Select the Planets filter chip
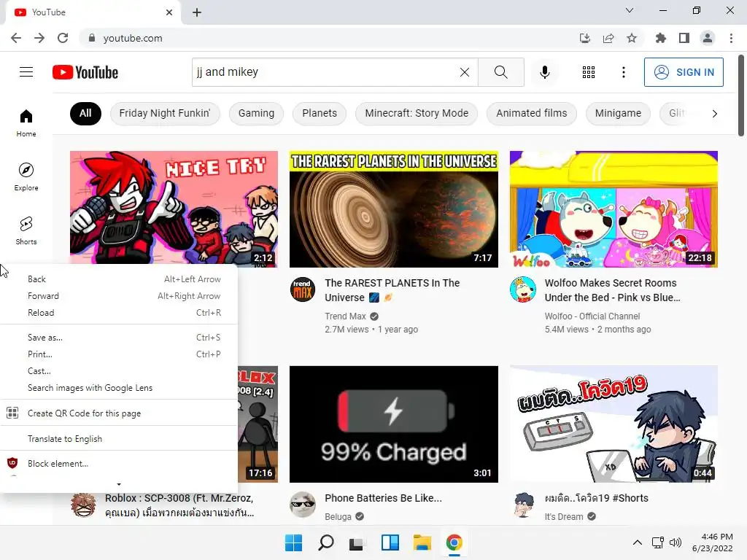747x560 pixels. [x=320, y=113]
